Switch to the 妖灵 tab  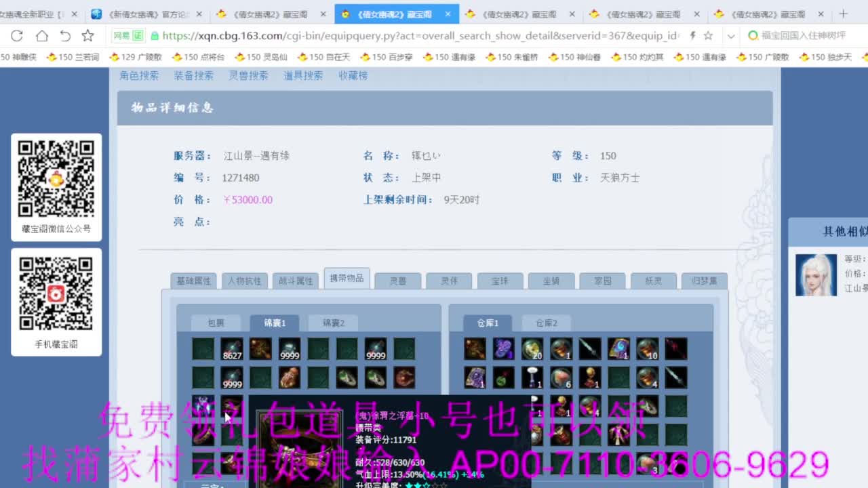point(653,281)
